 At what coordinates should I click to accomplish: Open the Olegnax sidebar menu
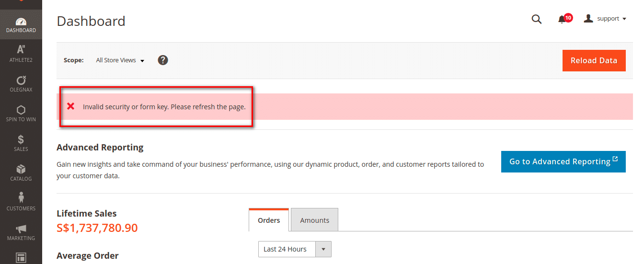(21, 83)
